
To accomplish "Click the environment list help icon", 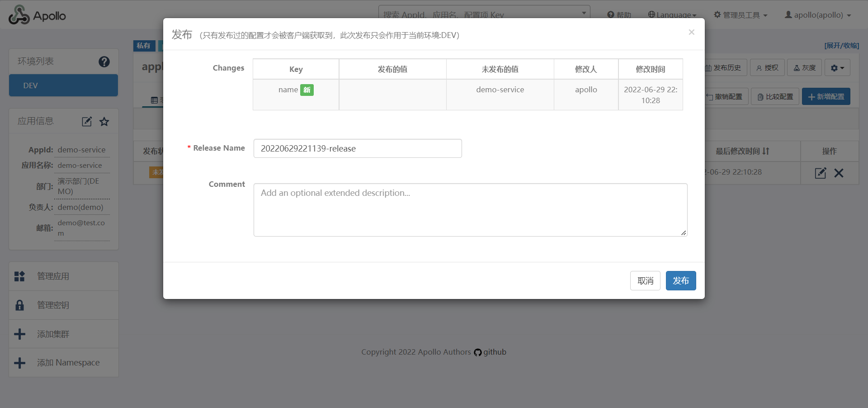I will pyautogui.click(x=104, y=62).
